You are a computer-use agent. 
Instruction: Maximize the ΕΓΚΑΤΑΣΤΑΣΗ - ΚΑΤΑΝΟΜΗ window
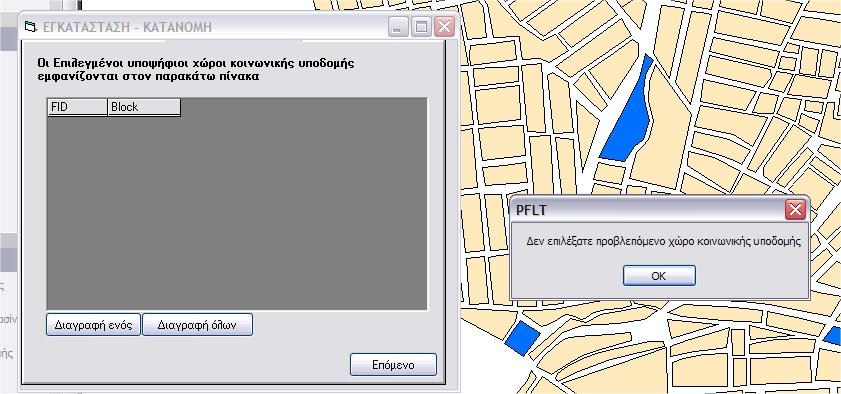point(422,27)
